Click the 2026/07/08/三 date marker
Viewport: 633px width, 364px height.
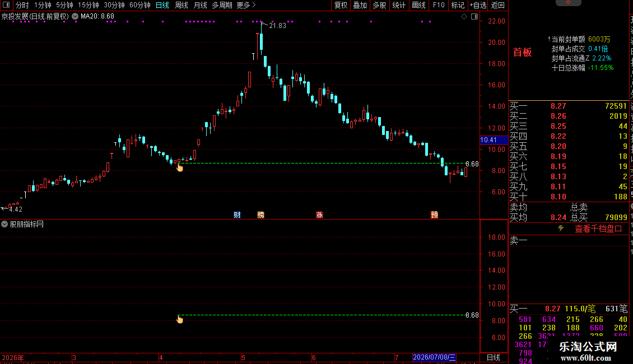(434, 357)
